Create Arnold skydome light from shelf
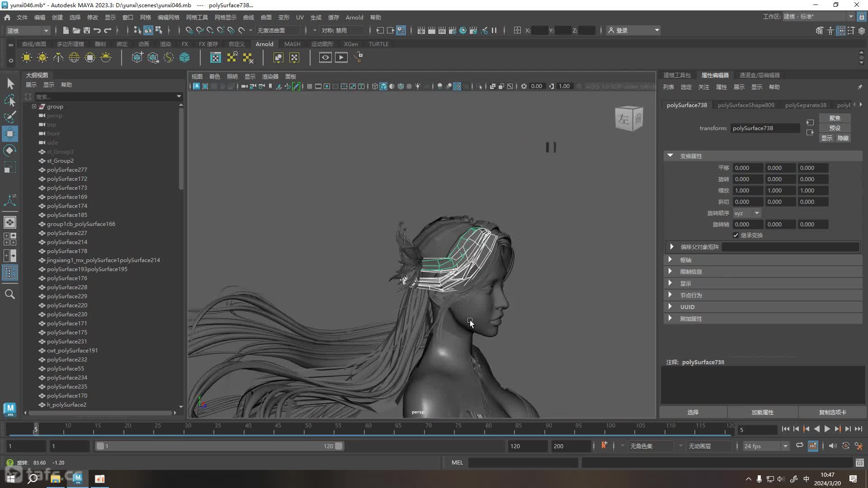Viewport: 868px width, 488px height. (x=74, y=57)
